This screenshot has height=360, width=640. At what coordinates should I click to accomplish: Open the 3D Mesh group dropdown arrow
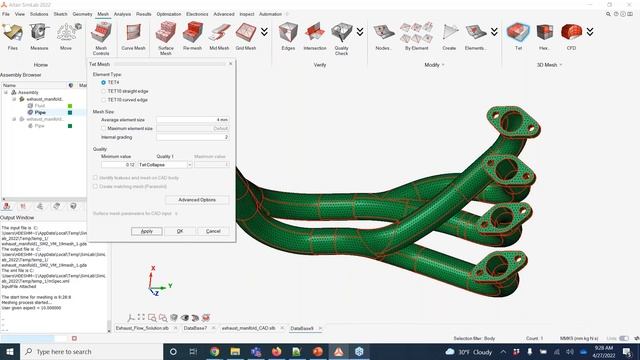[x=561, y=65]
